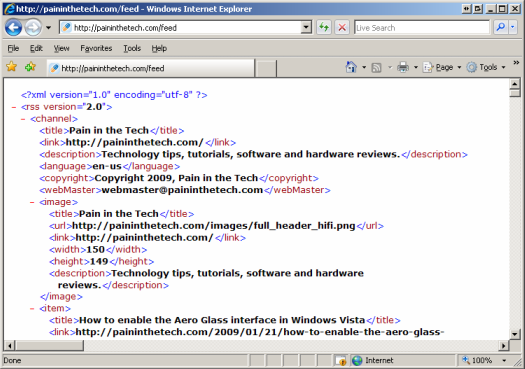525x369 pixels.
Task: Click the Print icon
Action: click(403, 67)
